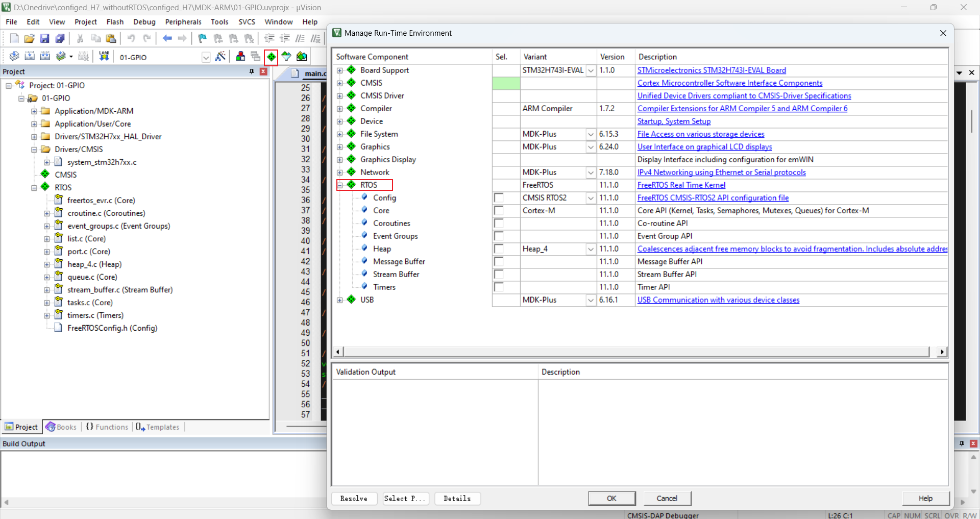The image size is (980, 519).
Task: Expand the CMSIS Driver component node
Action: (340, 96)
